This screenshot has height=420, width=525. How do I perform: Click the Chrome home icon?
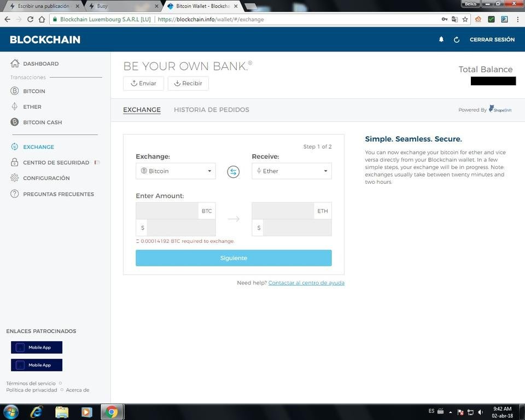click(x=42, y=20)
